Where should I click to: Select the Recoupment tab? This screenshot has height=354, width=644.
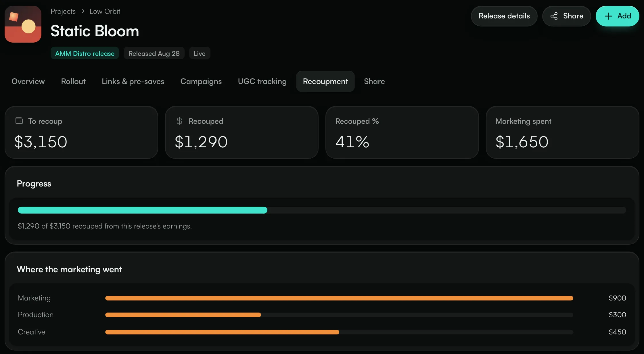coord(325,81)
